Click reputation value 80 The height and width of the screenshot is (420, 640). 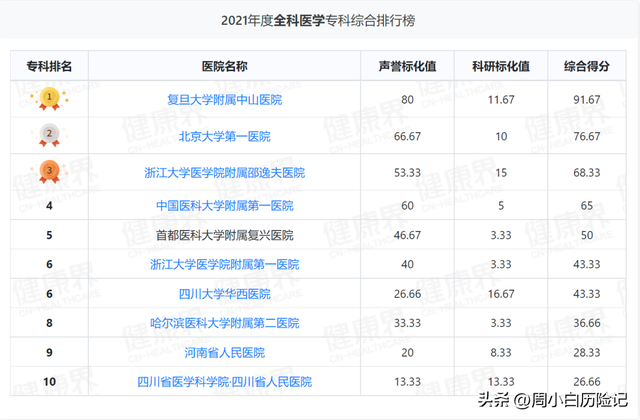pyautogui.click(x=407, y=100)
